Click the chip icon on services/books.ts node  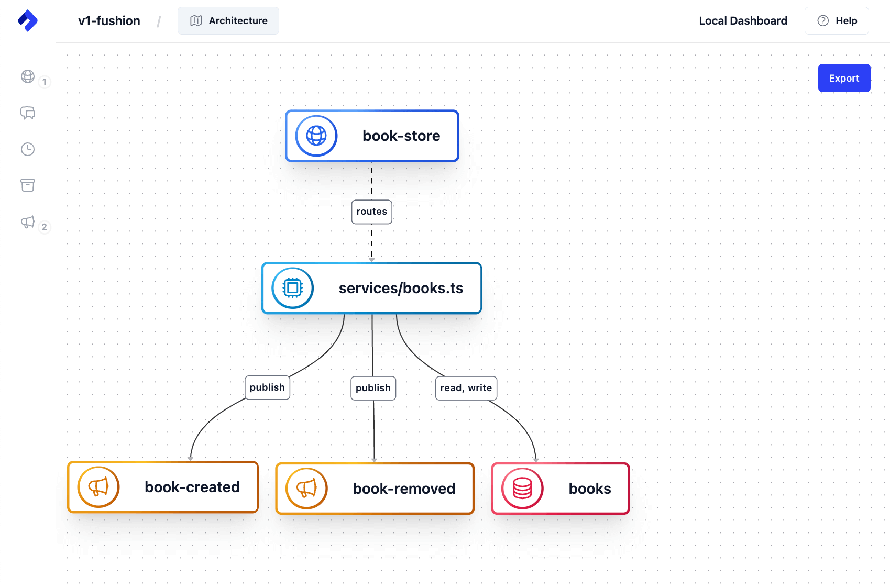pyautogui.click(x=293, y=288)
